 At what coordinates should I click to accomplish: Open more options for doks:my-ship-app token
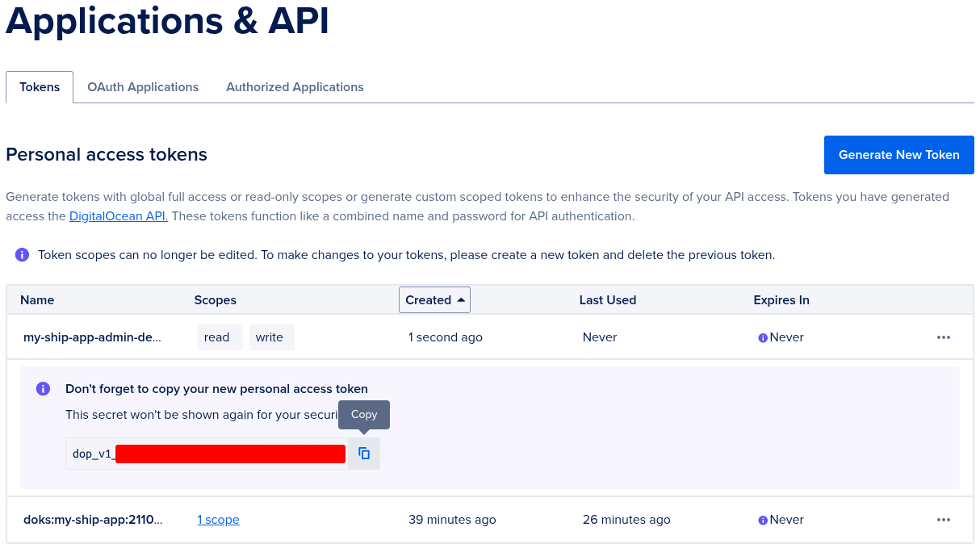[944, 520]
